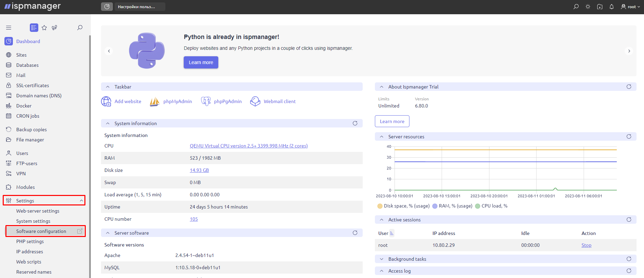644x278 pixels.
Task: Expand the Background tasks panel
Action: pyautogui.click(x=382, y=259)
